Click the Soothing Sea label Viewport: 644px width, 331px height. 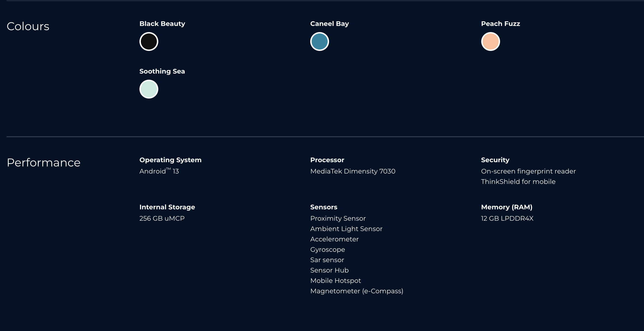tap(162, 71)
